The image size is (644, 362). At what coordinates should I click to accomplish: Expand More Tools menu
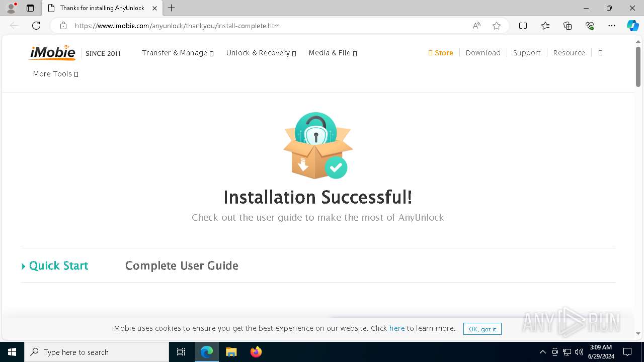(x=55, y=74)
